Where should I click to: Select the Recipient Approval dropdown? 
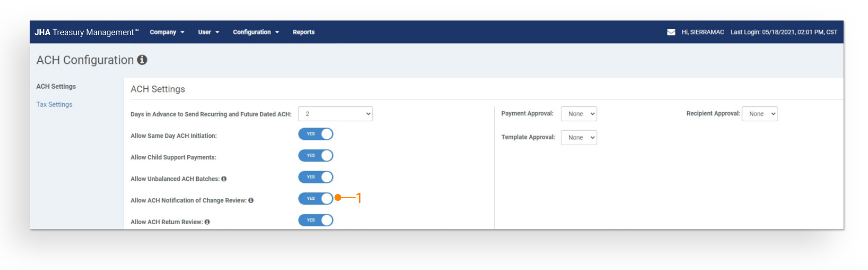(759, 114)
